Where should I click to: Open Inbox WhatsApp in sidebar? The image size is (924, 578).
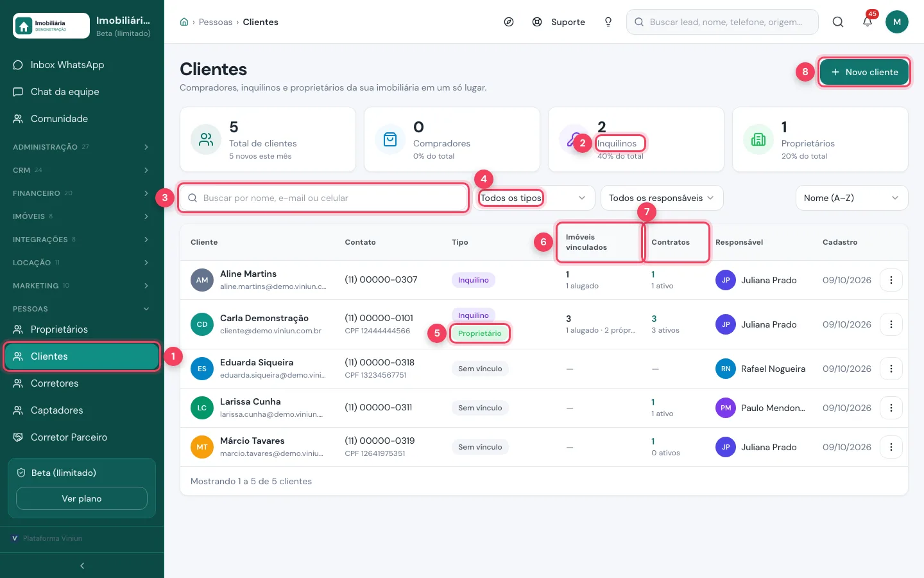coord(82,65)
